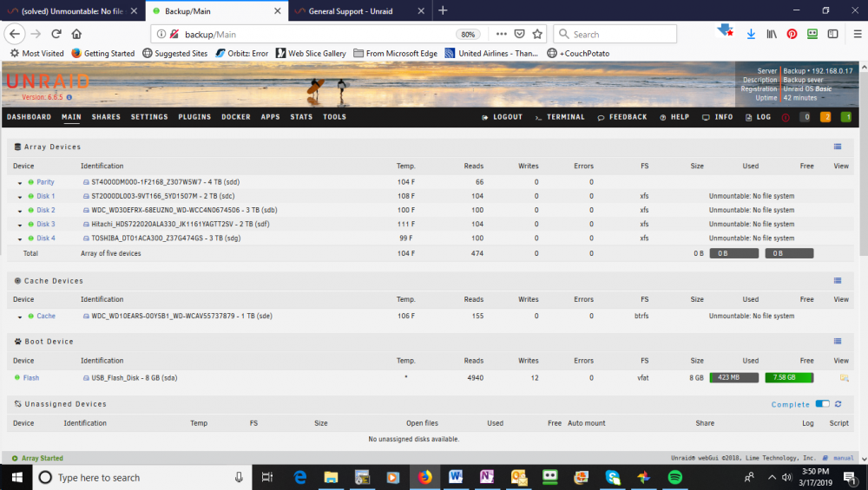Image resolution: width=868 pixels, height=490 pixels.
Task: Open the manual link in footer
Action: [x=843, y=458]
